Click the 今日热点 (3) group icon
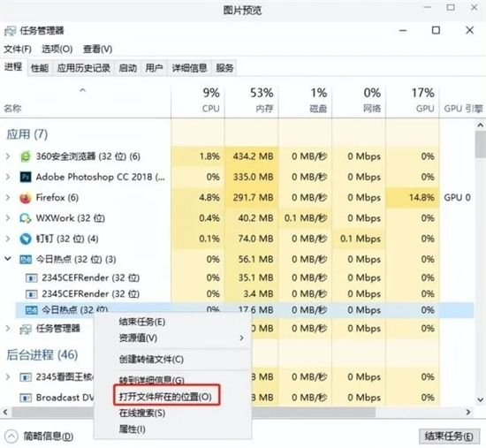 (26, 260)
